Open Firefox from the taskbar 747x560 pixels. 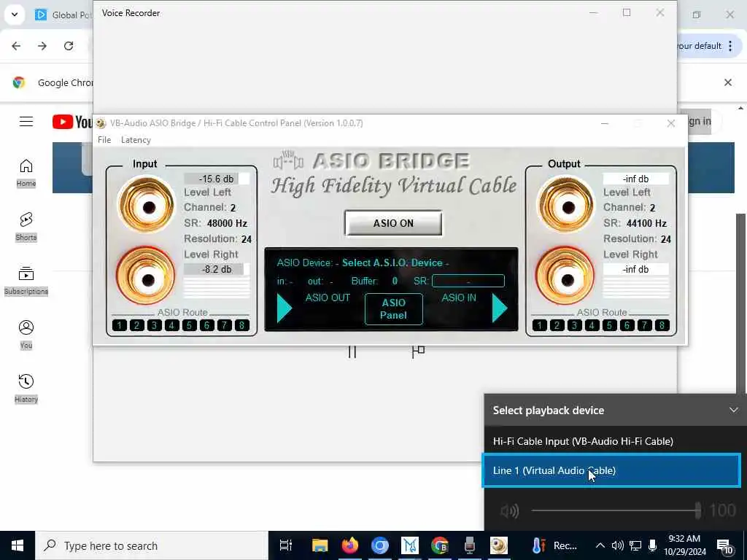pos(349,545)
